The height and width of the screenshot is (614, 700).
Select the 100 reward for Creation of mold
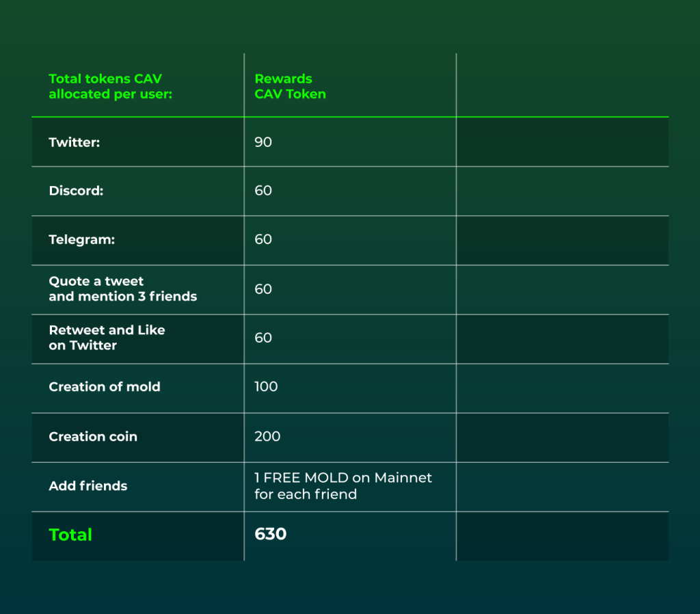coord(266,387)
